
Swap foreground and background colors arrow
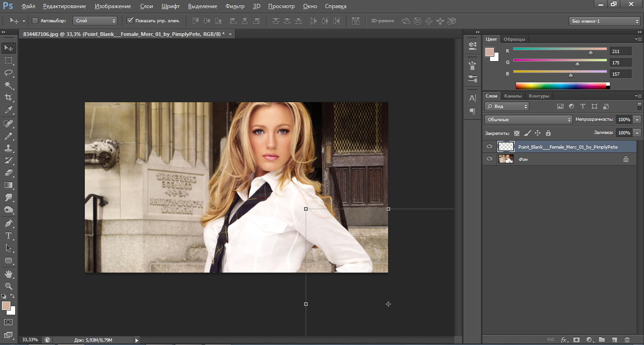[x=12, y=296]
